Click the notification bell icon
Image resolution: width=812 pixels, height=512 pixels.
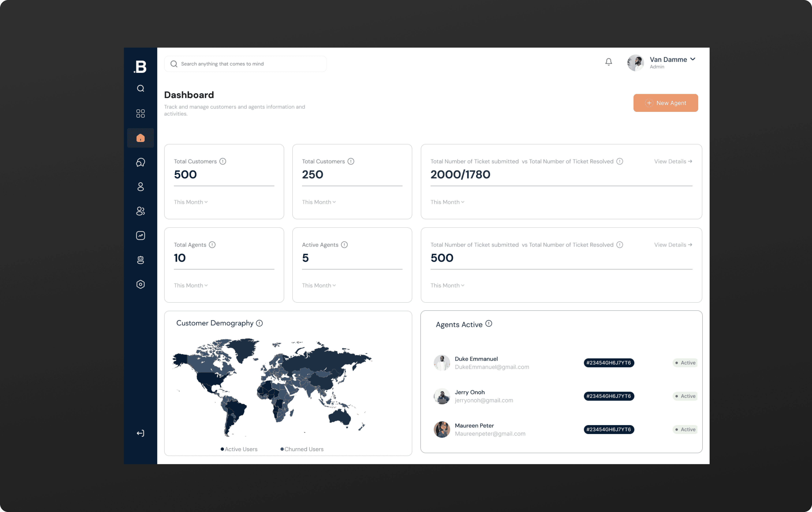pyautogui.click(x=608, y=62)
